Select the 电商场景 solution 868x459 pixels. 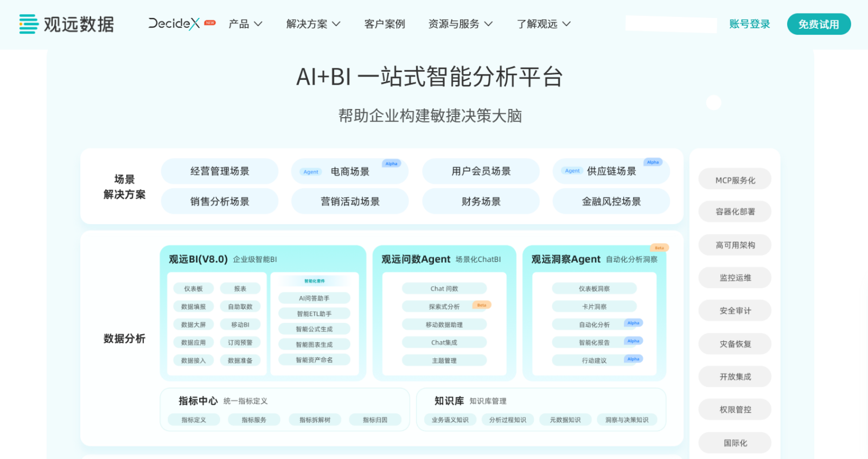tap(350, 171)
